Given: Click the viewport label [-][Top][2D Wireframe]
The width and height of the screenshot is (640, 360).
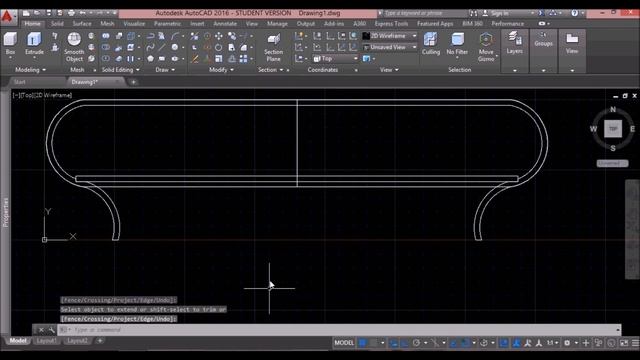Looking at the screenshot, I should [42, 95].
